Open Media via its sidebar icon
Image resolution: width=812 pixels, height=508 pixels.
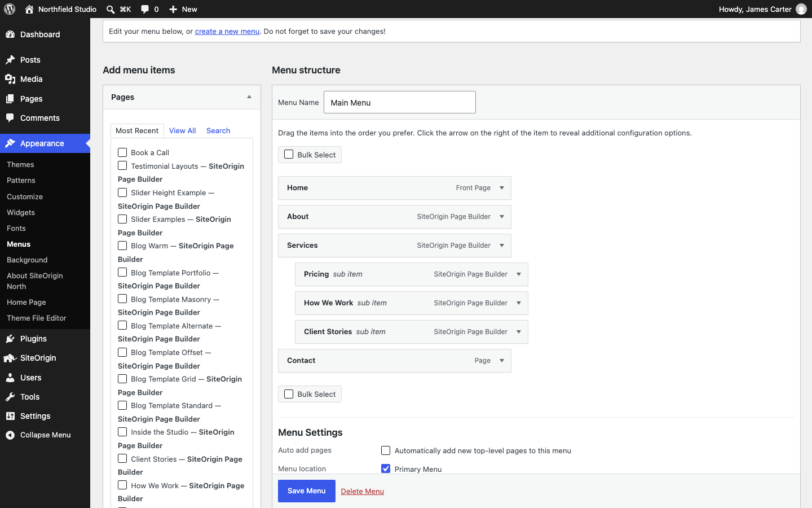(10, 79)
